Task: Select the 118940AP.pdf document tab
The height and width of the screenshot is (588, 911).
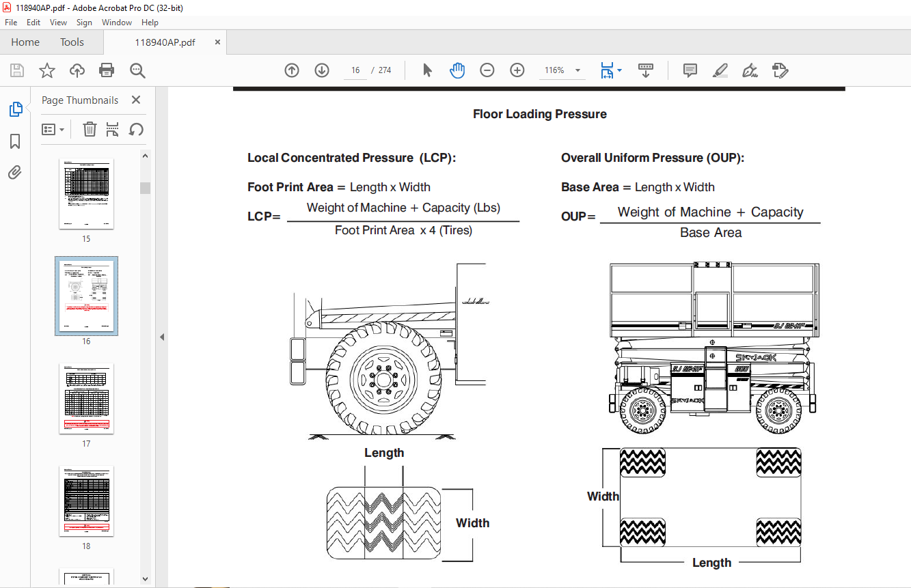Action: coord(165,42)
